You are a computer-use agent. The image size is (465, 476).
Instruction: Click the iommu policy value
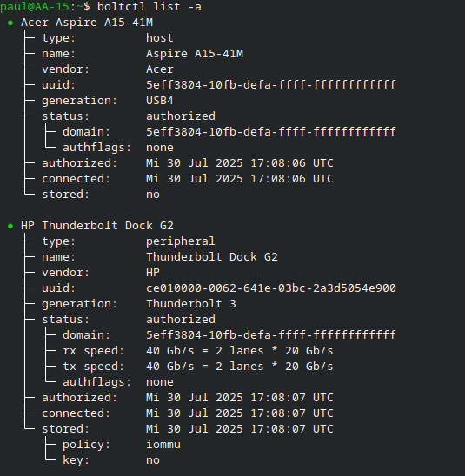tap(163, 445)
